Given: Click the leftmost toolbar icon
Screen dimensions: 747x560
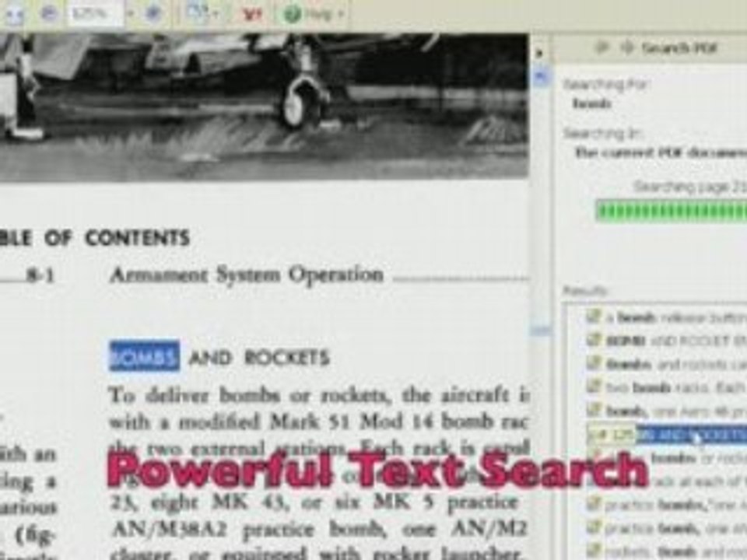Looking at the screenshot, I should 13,14.
